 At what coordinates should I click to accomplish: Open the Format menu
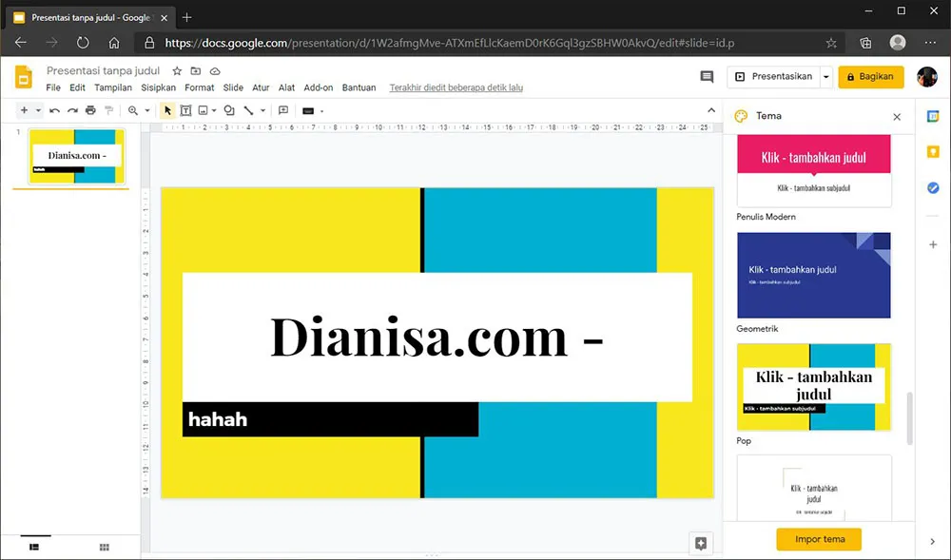click(x=199, y=87)
